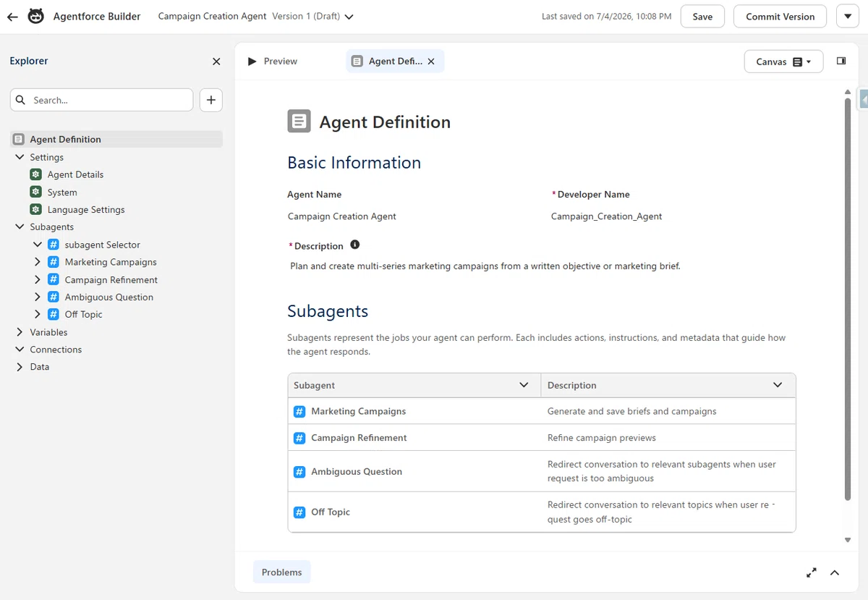Close the Agent Defi... tab

tap(431, 62)
